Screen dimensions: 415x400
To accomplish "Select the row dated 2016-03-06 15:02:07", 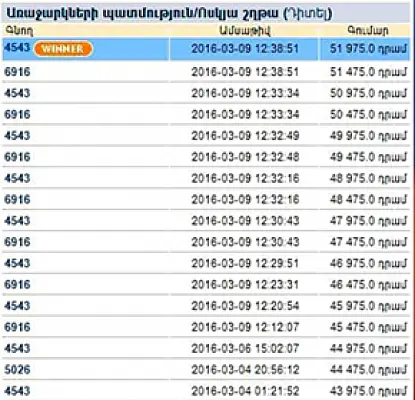I will (206, 348).
